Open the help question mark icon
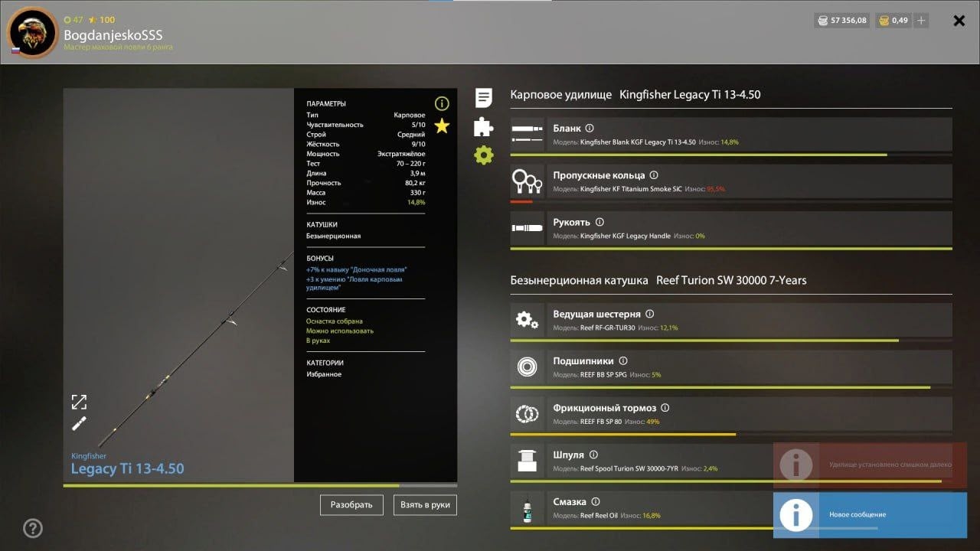This screenshot has height=551, width=980. click(x=32, y=527)
